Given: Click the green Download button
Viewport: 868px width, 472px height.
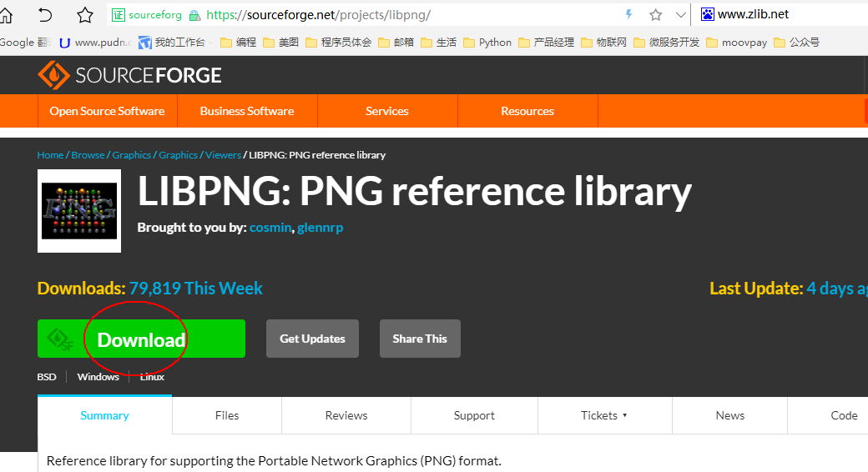Looking at the screenshot, I should tap(141, 339).
